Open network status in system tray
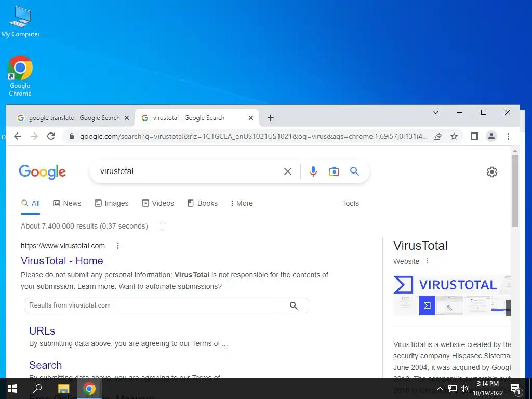The height and width of the screenshot is (399, 532). pos(453,389)
